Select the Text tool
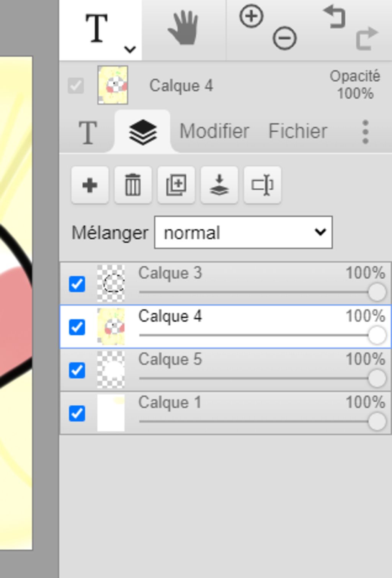Image resolution: width=392 pixels, height=578 pixels. (x=96, y=28)
